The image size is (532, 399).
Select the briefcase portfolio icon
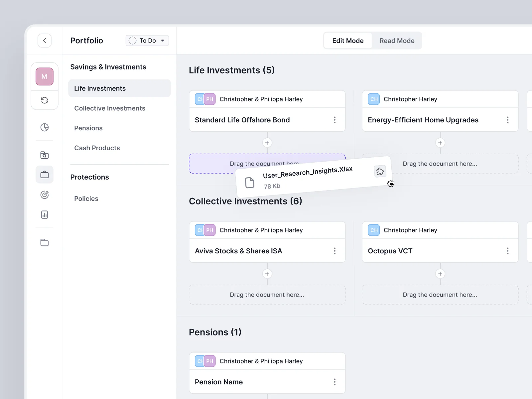point(45,175)
